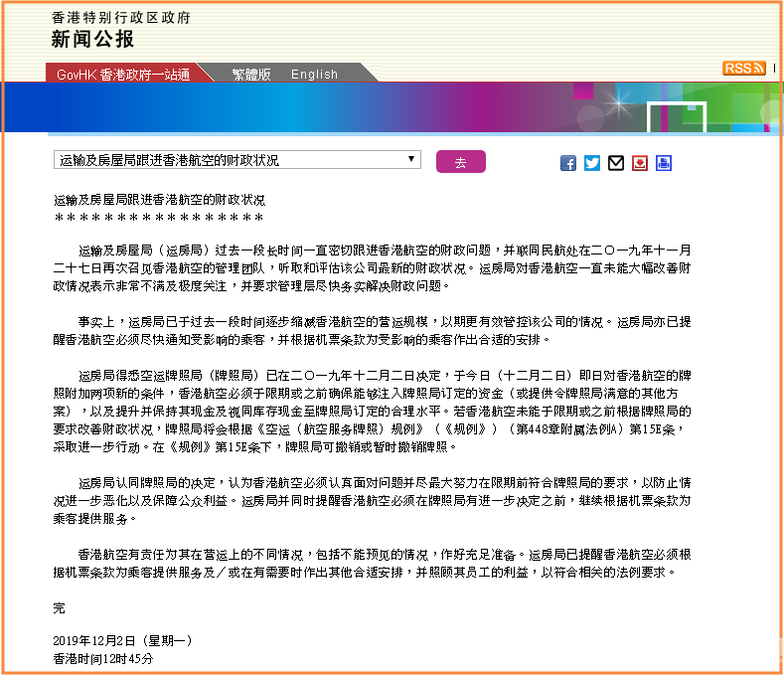The width and height of the screenshot is (784, 676).
Task: Open the orange RSS feed icon
Action: tap(744, 68)
